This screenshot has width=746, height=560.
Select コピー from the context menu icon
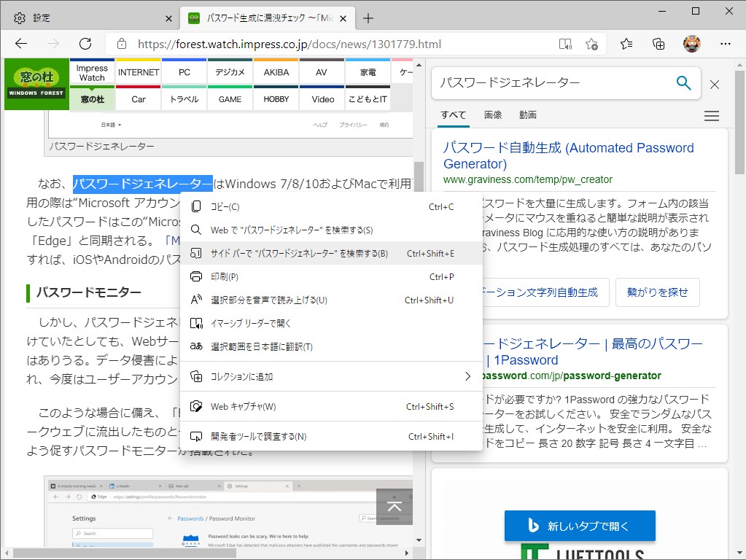click(x=197, y=206)
